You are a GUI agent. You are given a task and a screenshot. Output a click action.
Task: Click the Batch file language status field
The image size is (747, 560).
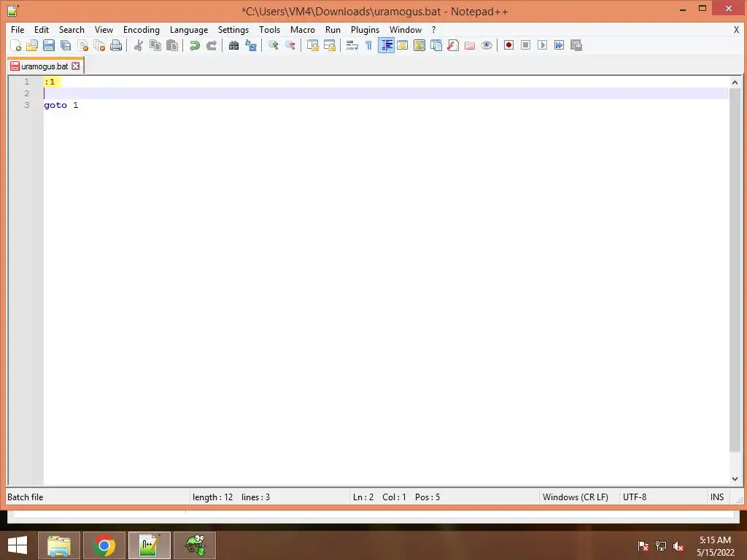click(x=98, y=497)
